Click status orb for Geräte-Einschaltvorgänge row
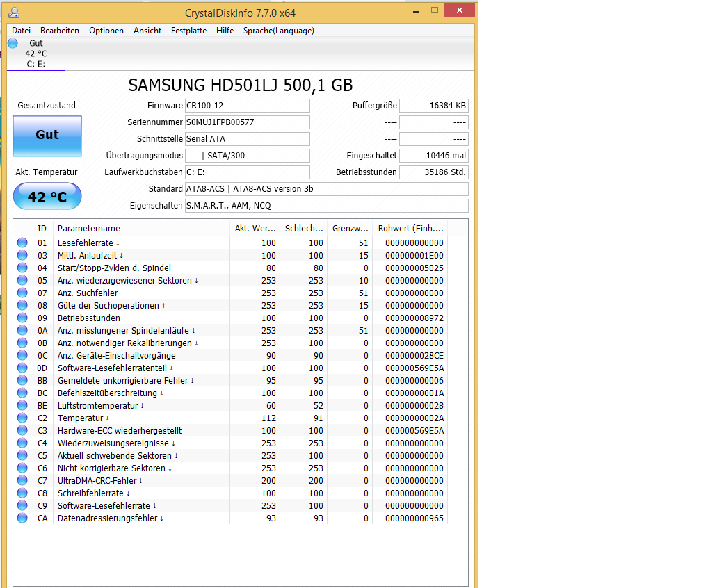The height and width of the screenshot is (588, 701). point(22,355)
